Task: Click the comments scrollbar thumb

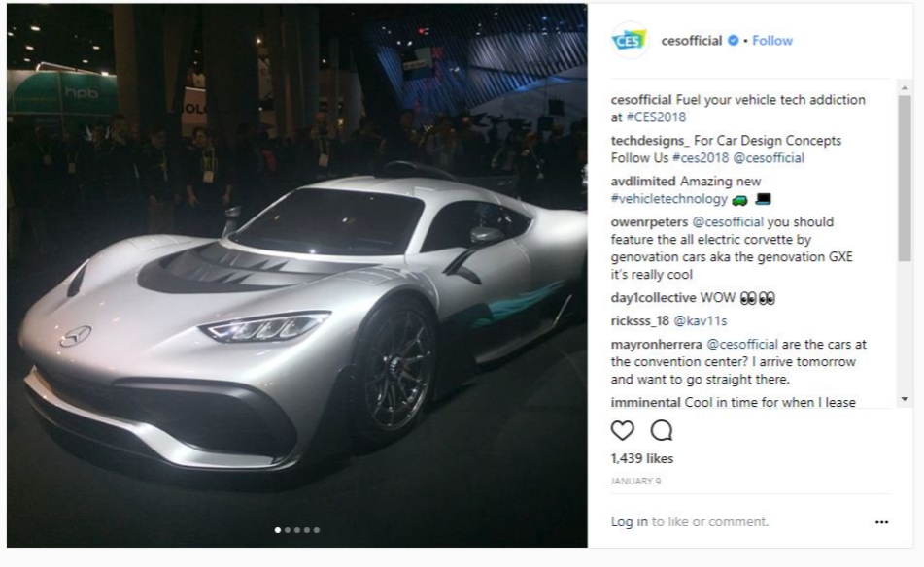Action: click(x=905, y=178)
